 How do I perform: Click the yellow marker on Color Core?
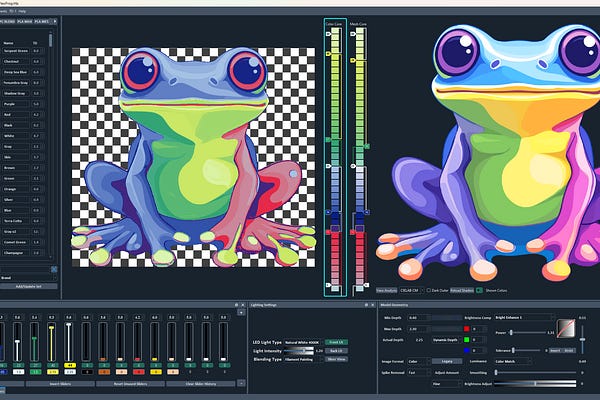click(329, 54)
